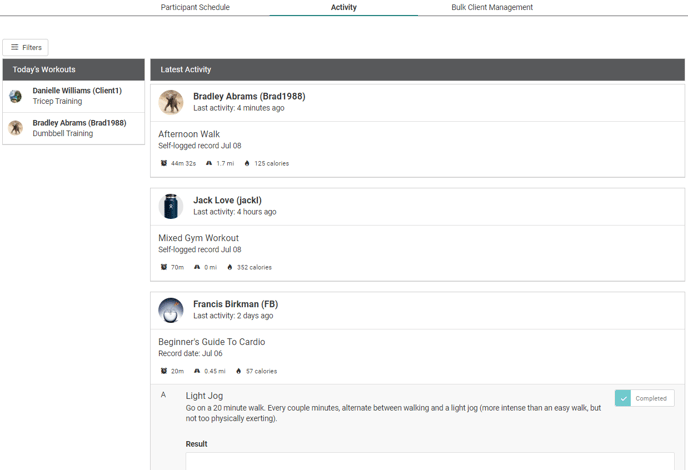This screenshot has width=688, height=470.
Task: Click the Result text input field
Action: click(430, 461)
